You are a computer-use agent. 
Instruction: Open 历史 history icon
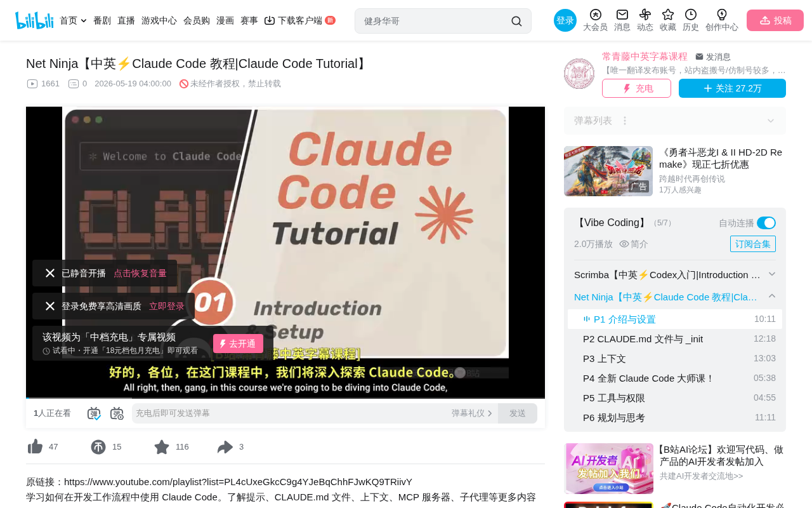click(x=691, y=20)
